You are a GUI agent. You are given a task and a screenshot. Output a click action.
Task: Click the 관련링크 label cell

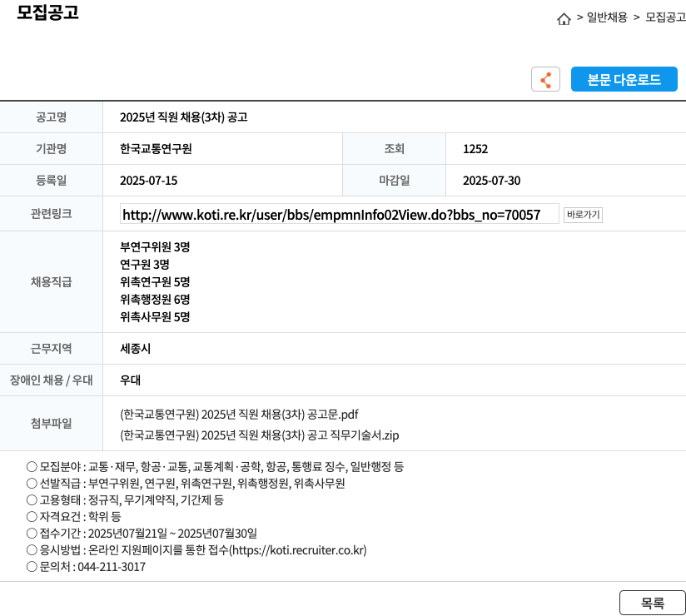[x=51, y=213]
